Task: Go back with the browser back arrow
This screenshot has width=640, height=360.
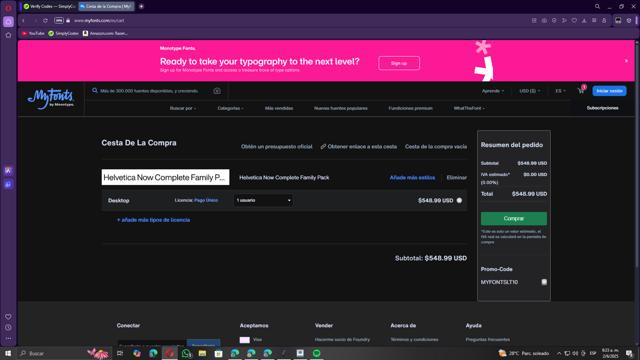Action: tap(24, 20)
